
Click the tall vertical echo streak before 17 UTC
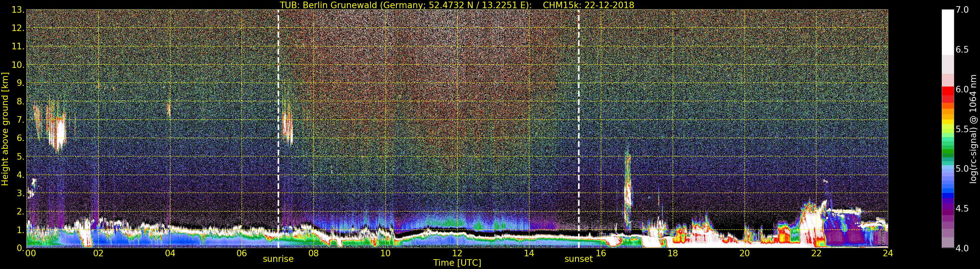point(627,188)
